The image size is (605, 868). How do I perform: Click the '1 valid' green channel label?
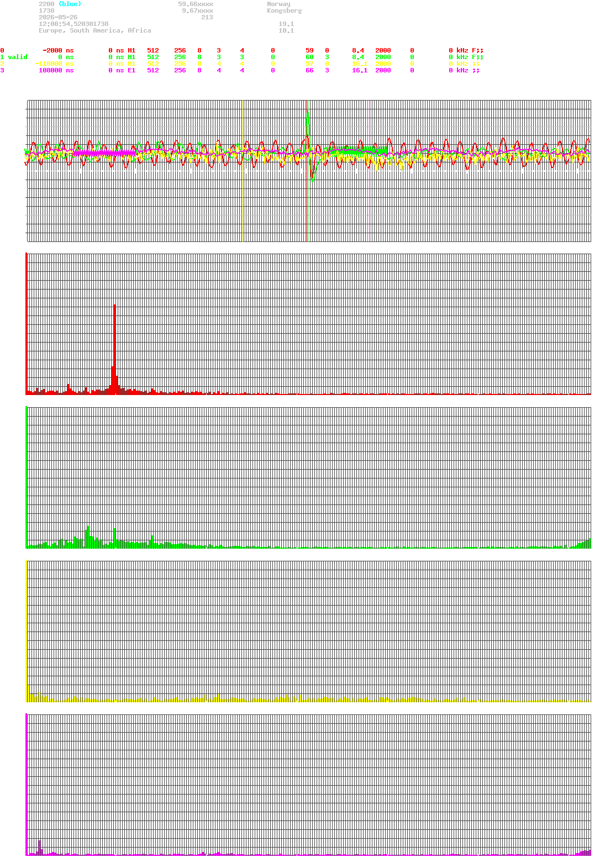coord(14,57)
